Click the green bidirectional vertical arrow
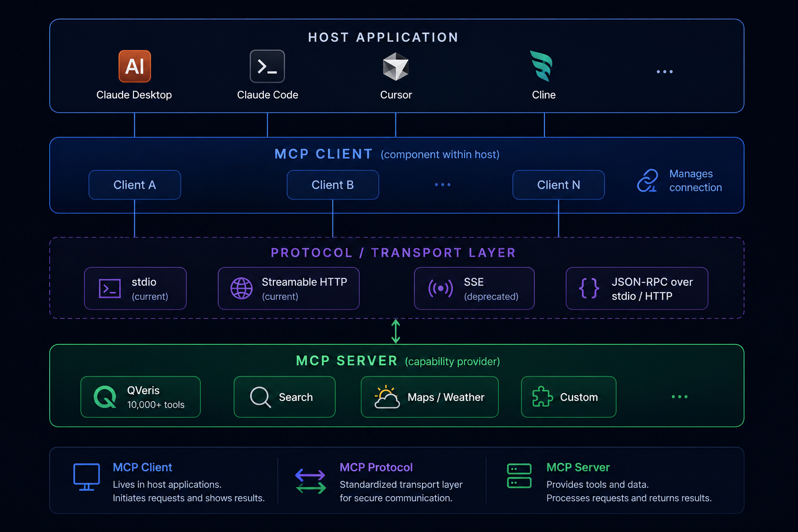 click(x=395, y=331)
